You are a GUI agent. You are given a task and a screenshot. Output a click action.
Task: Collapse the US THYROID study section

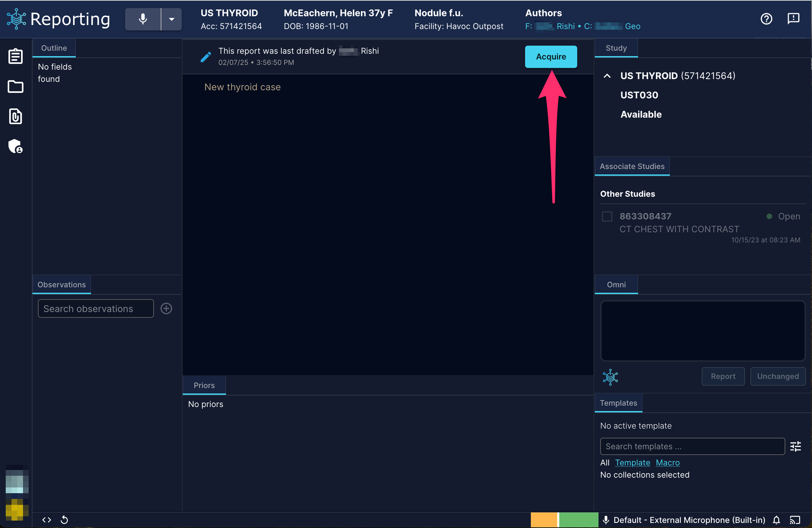tap(607, 76)
